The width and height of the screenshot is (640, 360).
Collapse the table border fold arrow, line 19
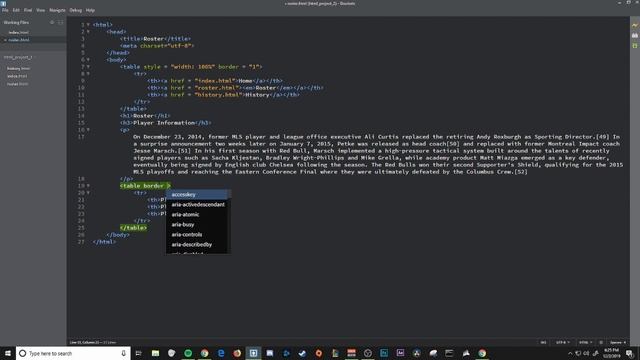88,186
